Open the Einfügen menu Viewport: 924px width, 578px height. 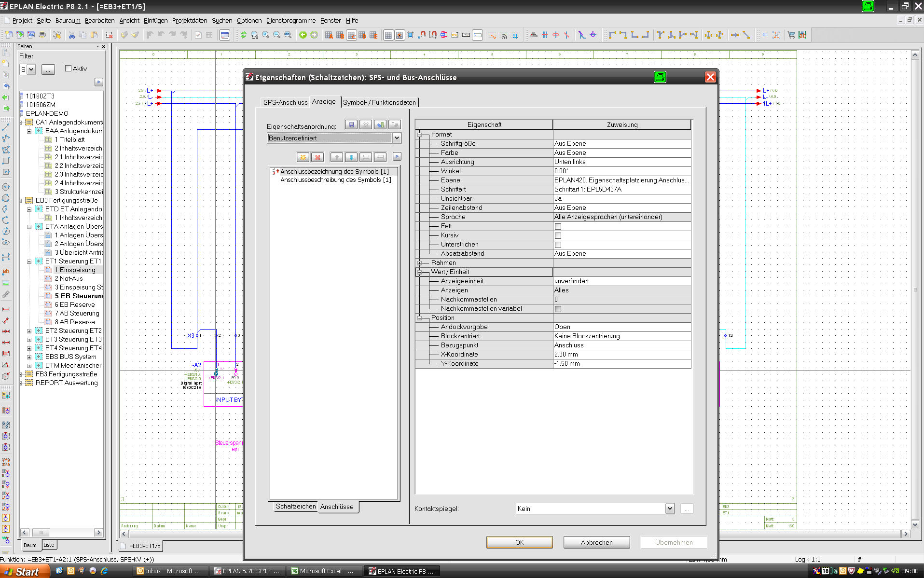click(x=155, y=20)
